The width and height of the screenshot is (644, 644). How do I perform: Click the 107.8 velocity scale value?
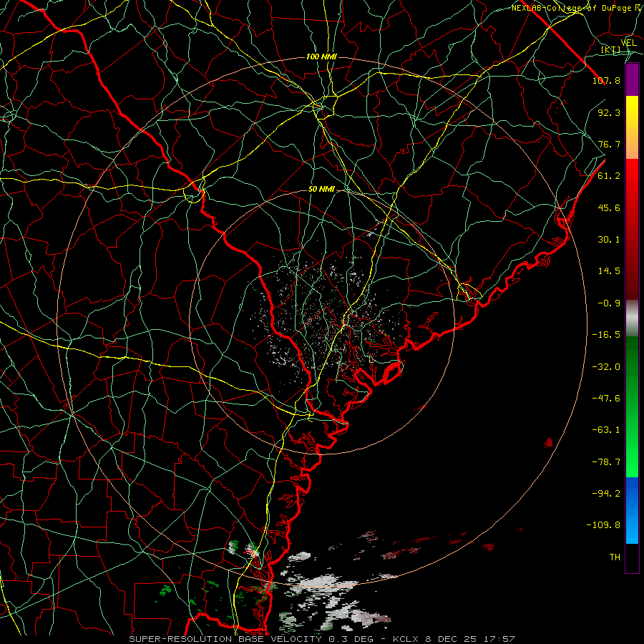click(606, 80)
